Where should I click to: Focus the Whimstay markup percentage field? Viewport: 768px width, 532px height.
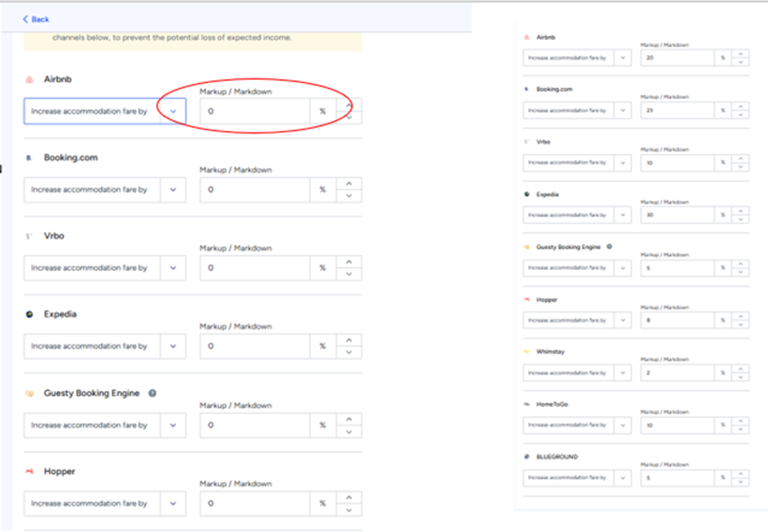[x=677, y=373]
